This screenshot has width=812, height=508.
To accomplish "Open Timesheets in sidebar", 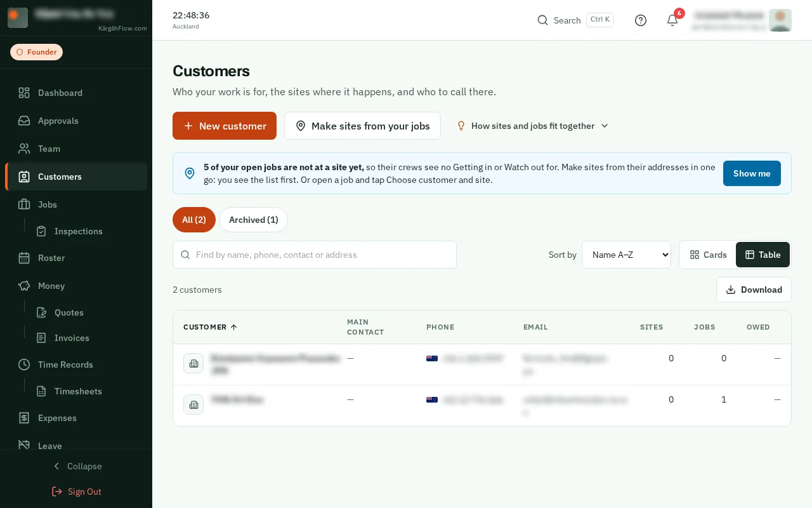I will coord(89,391).
